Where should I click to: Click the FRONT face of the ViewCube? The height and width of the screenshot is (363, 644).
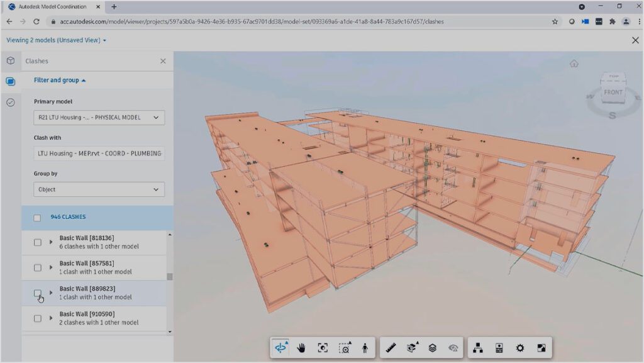(x=613, y=92)
